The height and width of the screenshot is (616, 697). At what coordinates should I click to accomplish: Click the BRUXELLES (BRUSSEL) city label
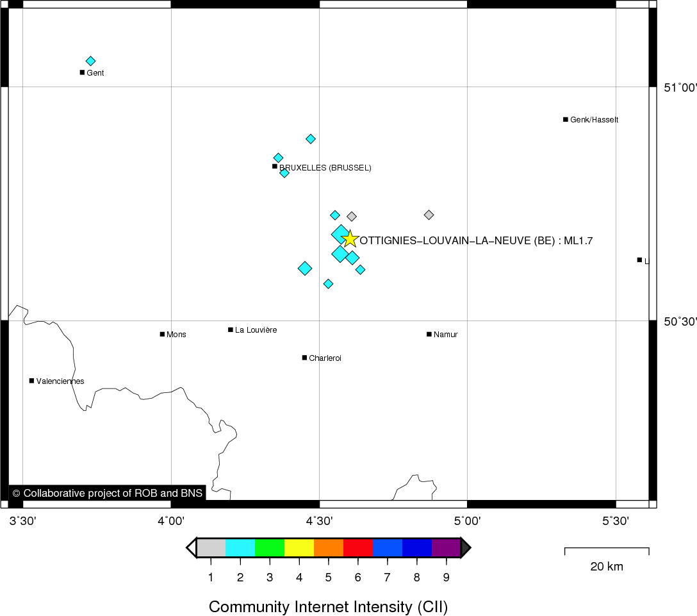325,168
